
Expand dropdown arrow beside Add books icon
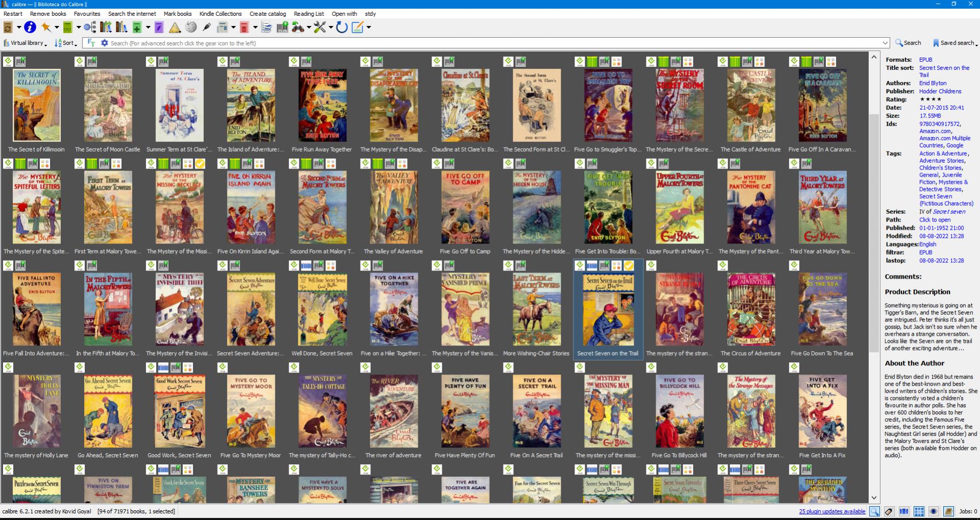pos(148,28)
